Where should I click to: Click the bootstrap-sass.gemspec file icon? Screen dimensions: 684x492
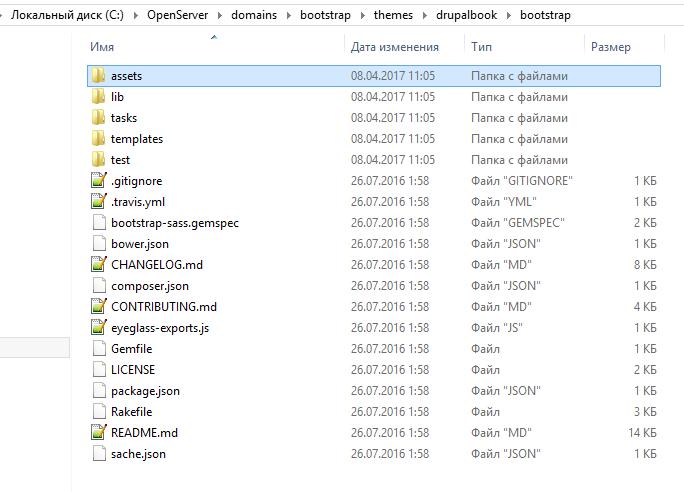(x=99, y=222)
